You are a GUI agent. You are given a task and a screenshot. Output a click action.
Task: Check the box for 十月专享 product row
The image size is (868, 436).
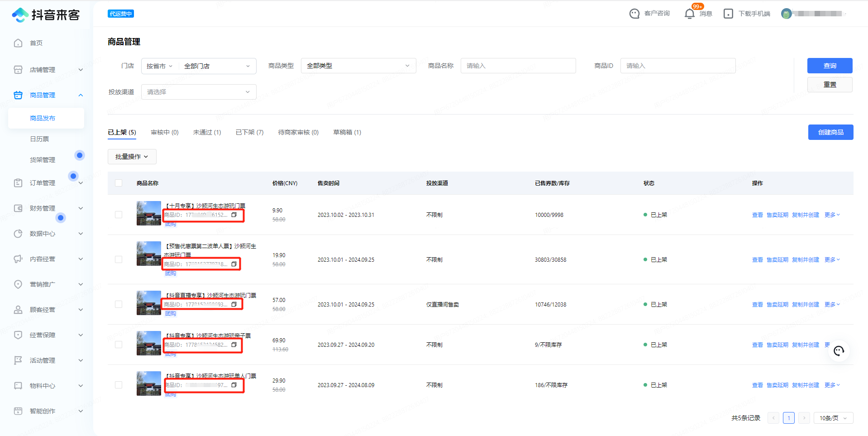coord(119,215)
